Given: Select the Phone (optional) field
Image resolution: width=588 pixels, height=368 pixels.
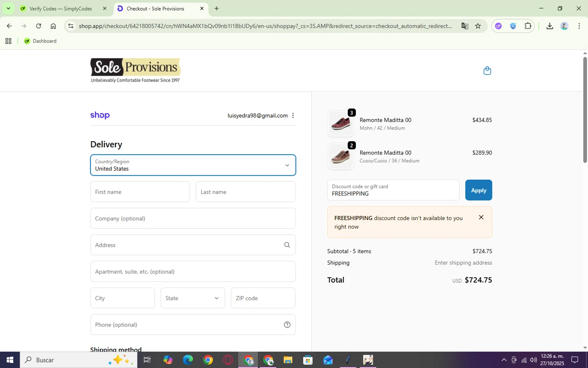Looking at the screenshot, I should point(193,324).
